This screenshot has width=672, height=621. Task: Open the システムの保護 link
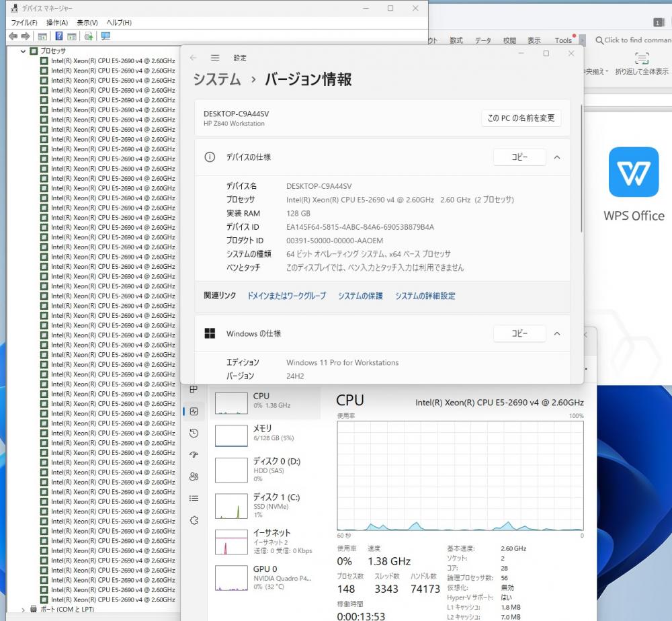pos(360,296)
